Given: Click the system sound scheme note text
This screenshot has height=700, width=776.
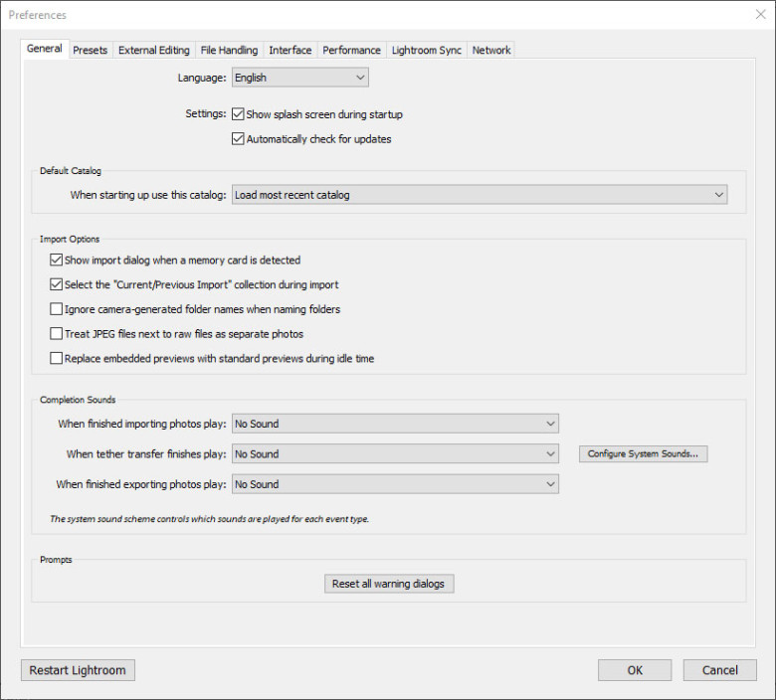Looking at the screenshot, I should pos(209,519).
